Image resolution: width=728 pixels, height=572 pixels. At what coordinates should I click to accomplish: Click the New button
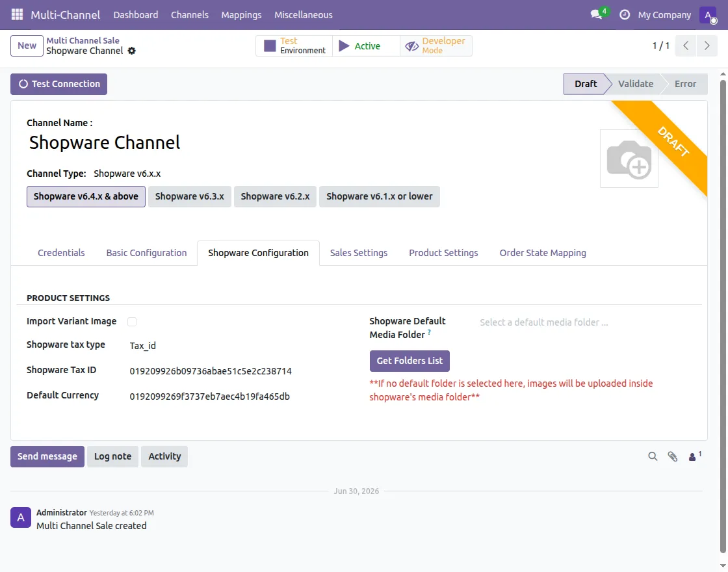coord(27,45)
